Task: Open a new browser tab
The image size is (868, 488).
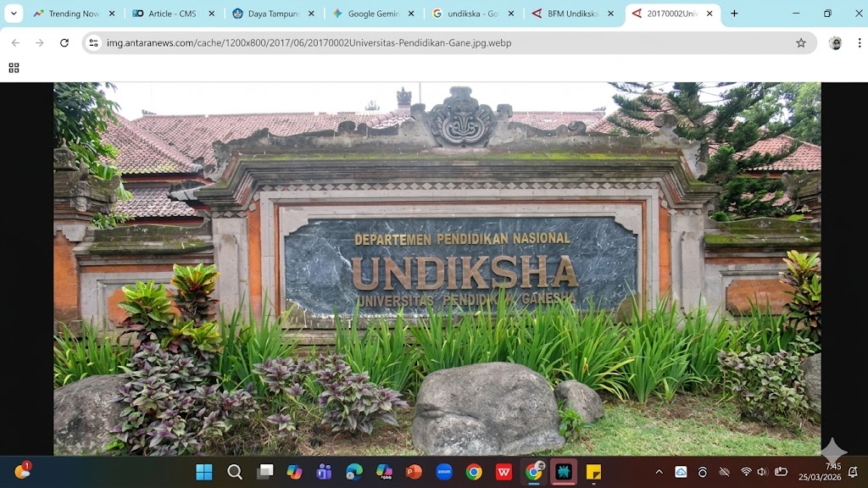Action: click(x=734, y=14)
